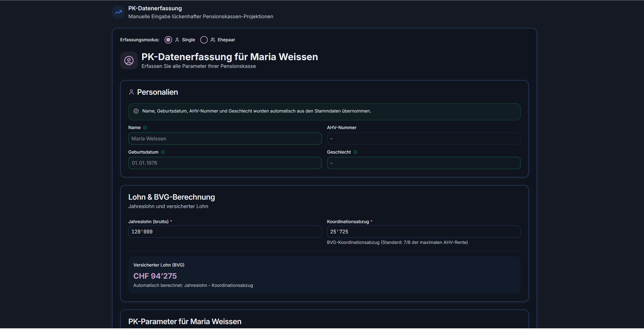The width and height of the screenshot is (644, 330).
Task: Click the Ehepaar mode label
Action: (x=226, y=40)
